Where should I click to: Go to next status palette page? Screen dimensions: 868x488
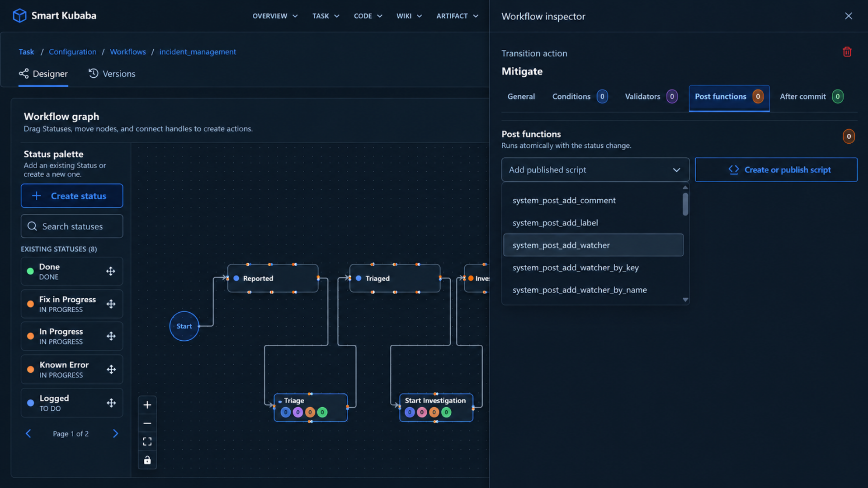point(115,434)
